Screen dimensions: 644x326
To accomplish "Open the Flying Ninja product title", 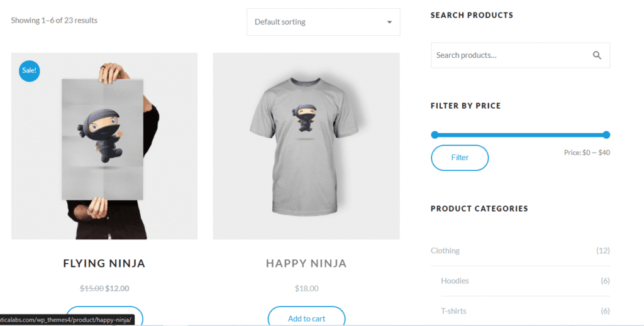I will (x=104, y=264).
